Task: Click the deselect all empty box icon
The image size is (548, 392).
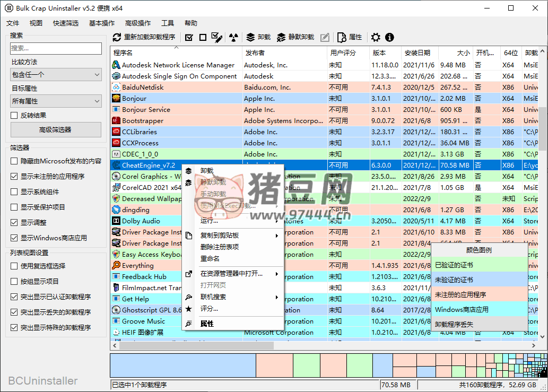Action: (203, 37)
